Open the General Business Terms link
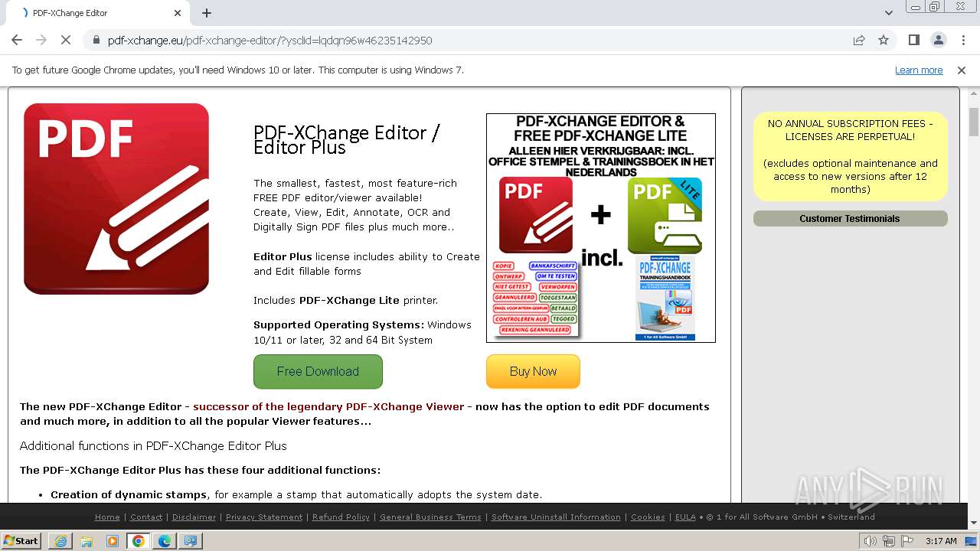 (x=430, y=517)
